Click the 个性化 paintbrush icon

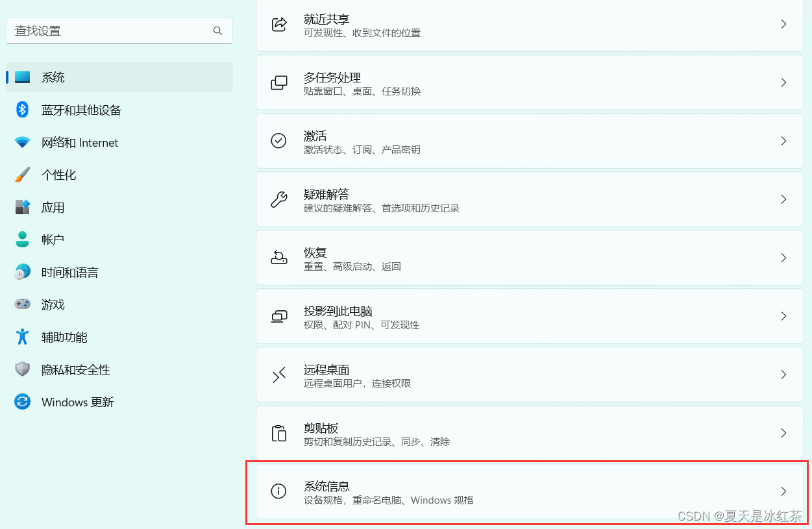tap(23, 175)
